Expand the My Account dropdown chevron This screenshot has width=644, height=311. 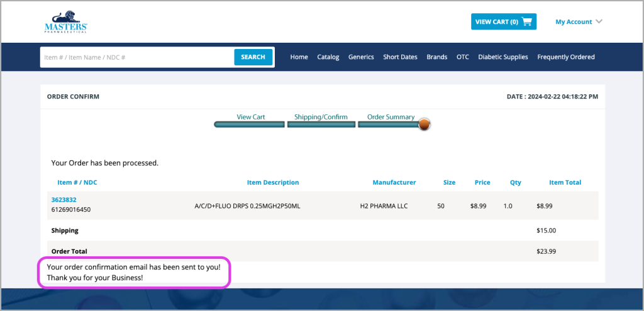(599, 22)
